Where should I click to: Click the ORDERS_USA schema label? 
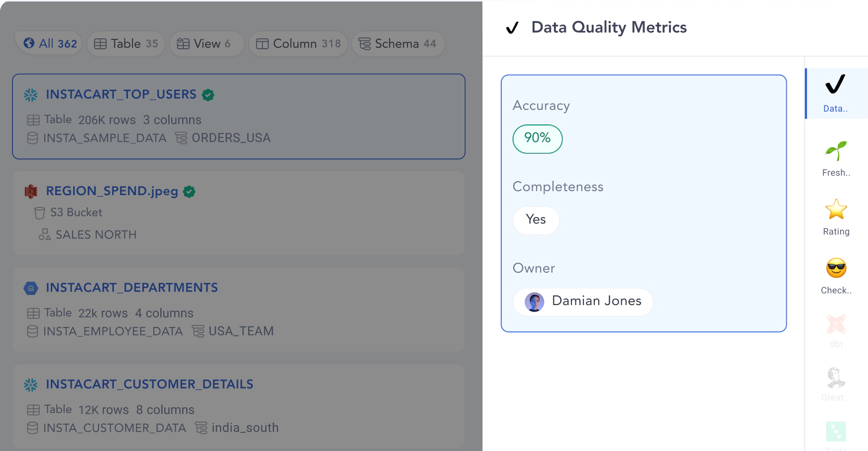tap(231, 138)
